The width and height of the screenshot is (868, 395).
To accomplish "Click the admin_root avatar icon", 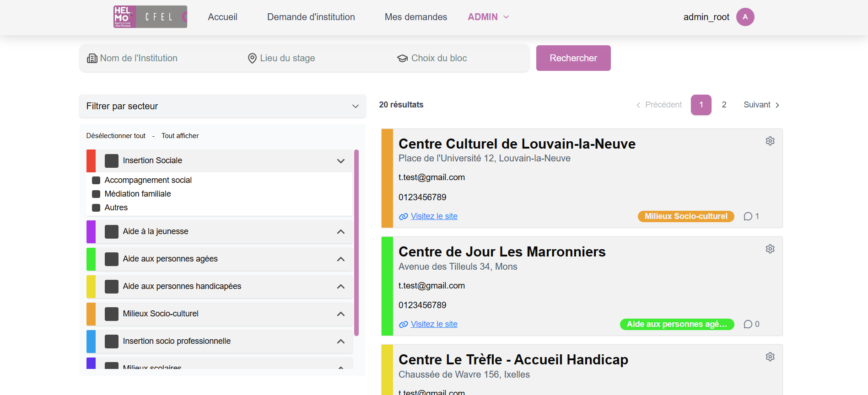I will (745, 17).
